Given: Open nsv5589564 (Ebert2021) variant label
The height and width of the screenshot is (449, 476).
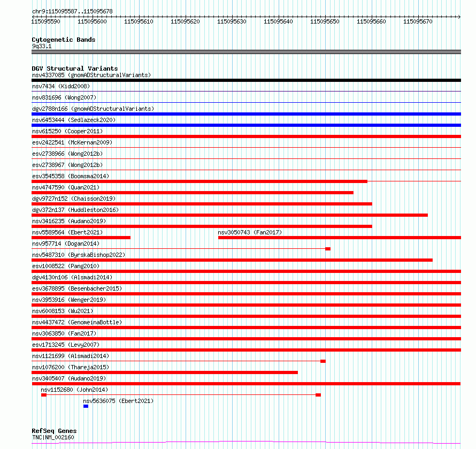Looking at the screenshot, I should (x=67, y=232).
